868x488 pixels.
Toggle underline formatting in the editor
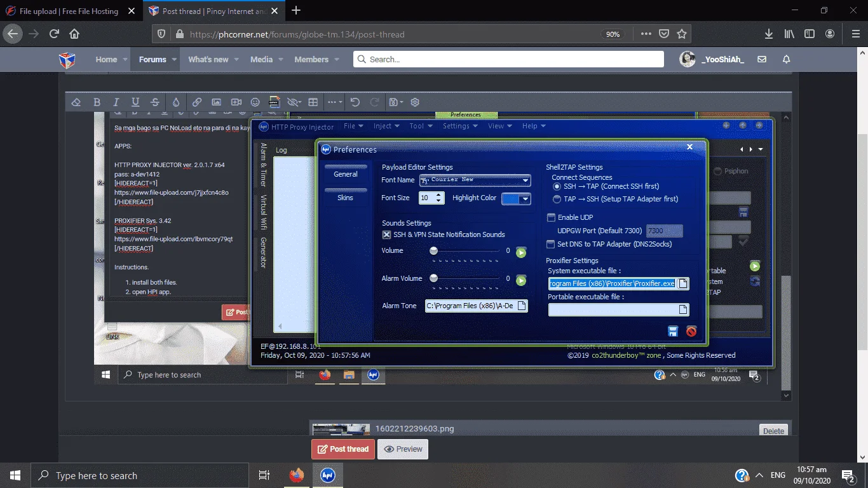click(x=135, y=102)
